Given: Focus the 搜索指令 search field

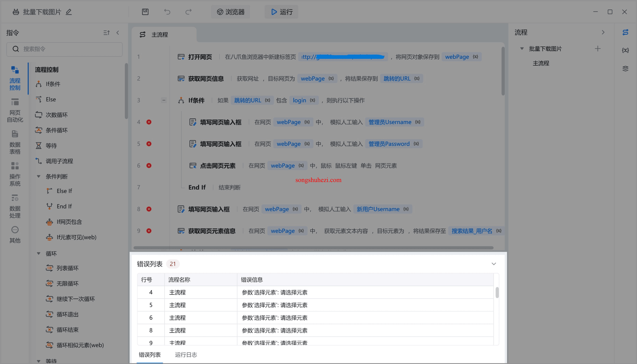Looking at the screenshot, I should 64,49.
